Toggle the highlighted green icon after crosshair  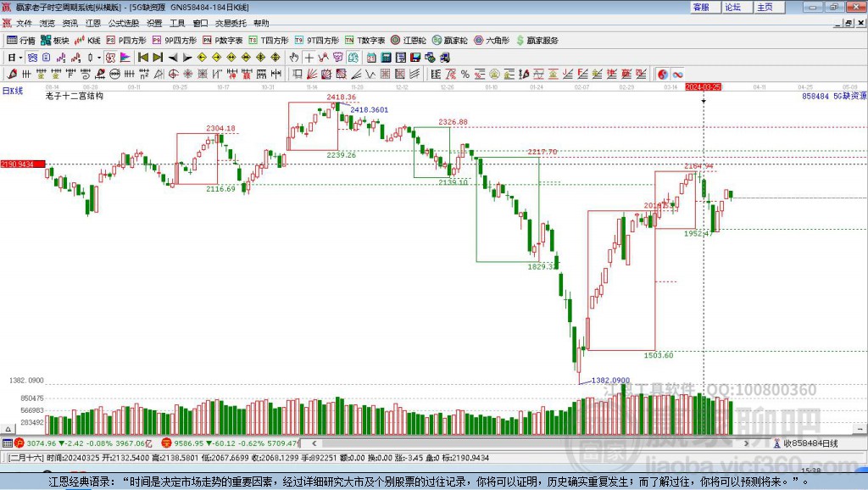[353, 58]
